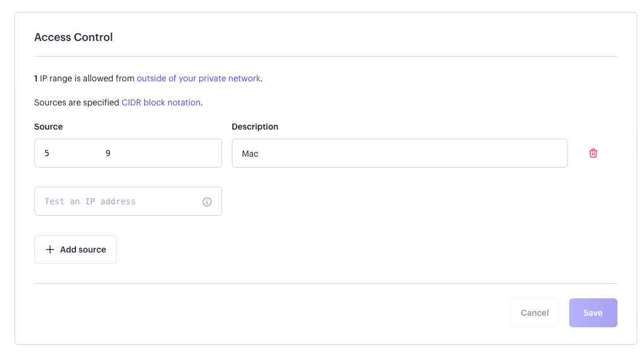644x352 pixels.
Task: Click the 'Source' column label
Action: tap(48, 127)
